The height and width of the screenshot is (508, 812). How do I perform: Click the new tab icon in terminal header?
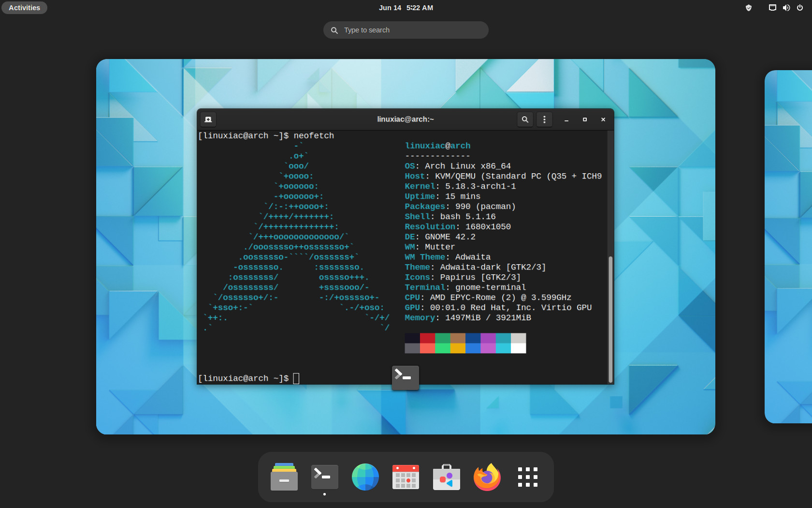pos(208,120)
